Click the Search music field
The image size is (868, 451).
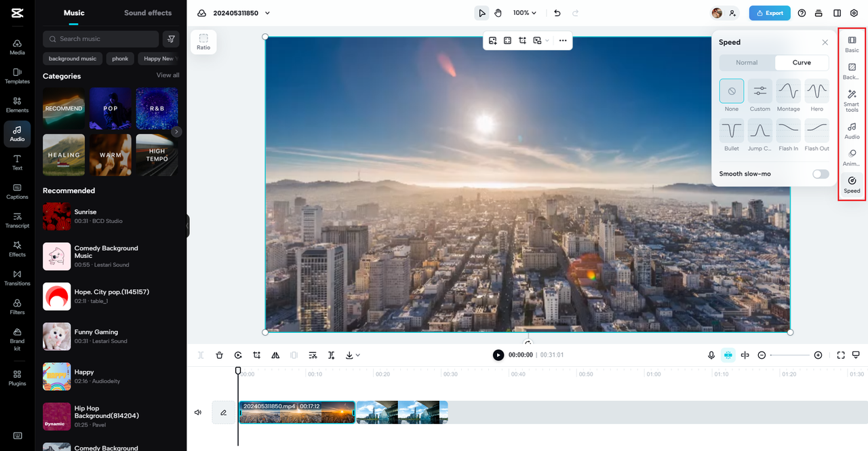tap(100, 39)
